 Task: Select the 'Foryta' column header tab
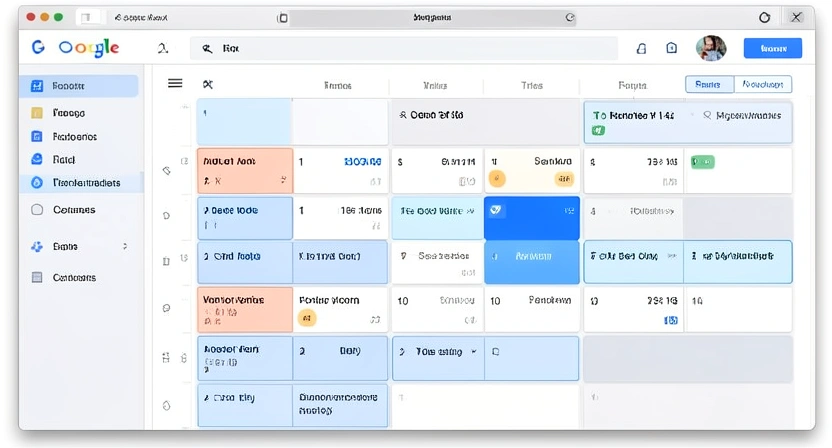click(x=632, y=85)
